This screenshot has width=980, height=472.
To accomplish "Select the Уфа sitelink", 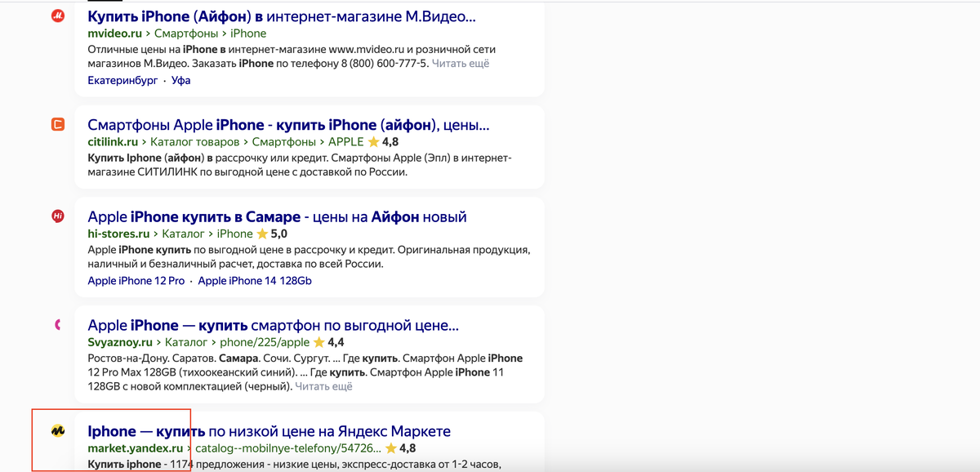I will (x=180, y=80).
